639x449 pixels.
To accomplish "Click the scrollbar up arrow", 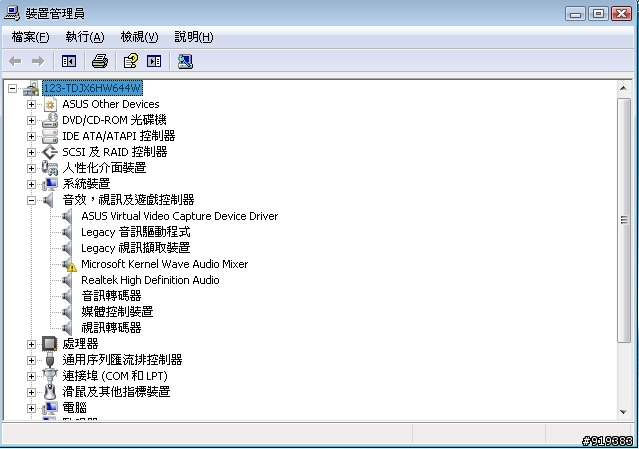I will coord(624,88).
